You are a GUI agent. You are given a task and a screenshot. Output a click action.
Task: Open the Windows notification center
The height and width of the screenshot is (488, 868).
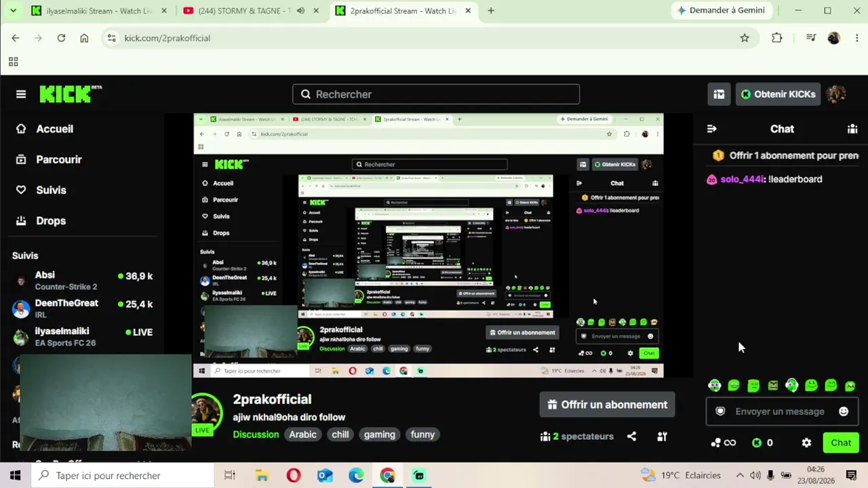click(851, 476)
